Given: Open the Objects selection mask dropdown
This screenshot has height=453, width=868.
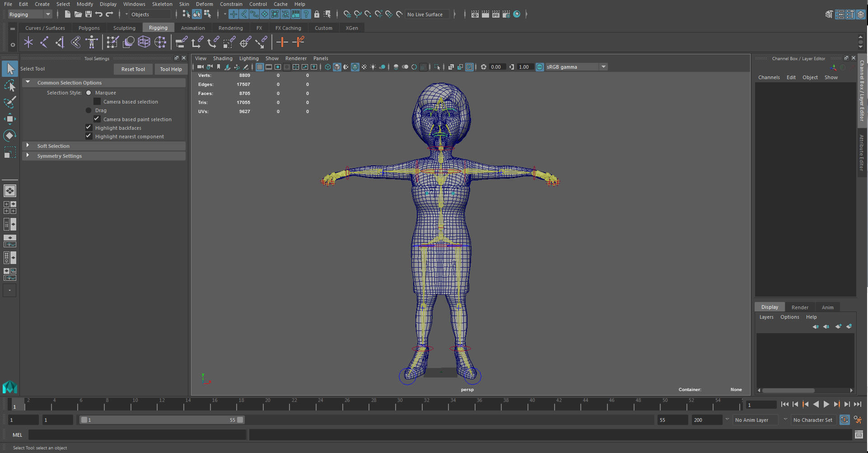Looking at the screenshot, I should (149, 14).
